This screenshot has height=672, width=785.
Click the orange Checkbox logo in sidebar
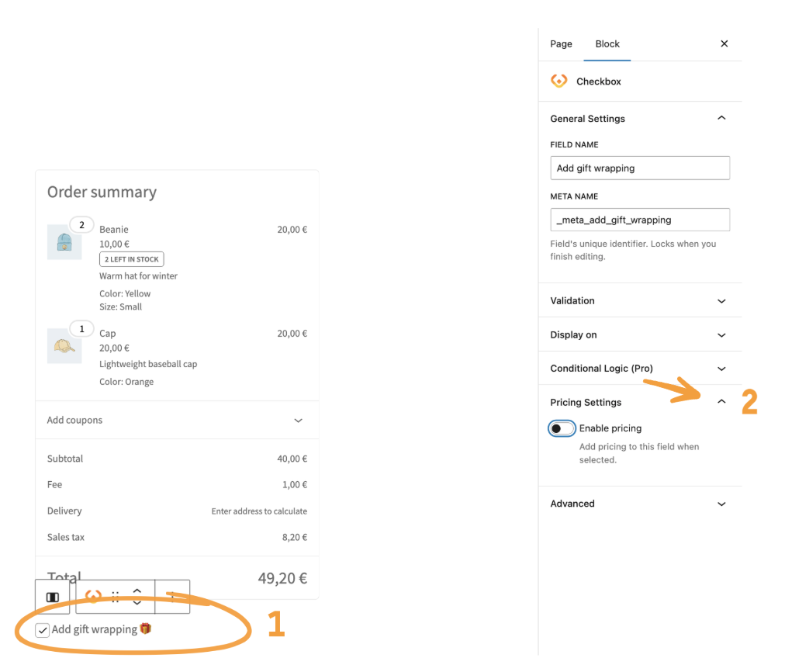click(x=558, y=81)
